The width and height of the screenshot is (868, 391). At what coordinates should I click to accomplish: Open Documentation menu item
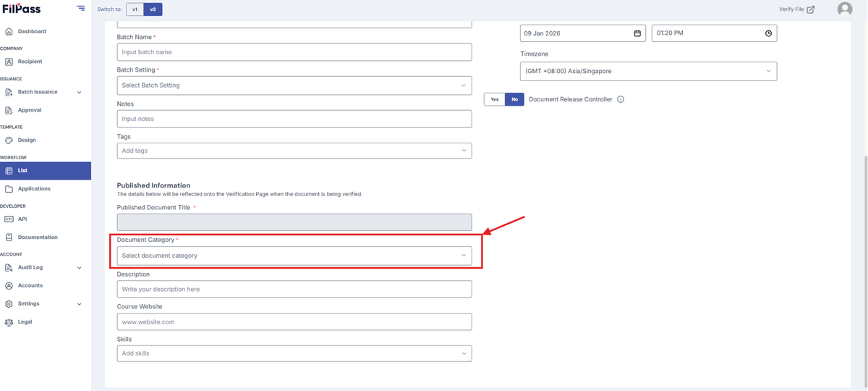coord(38,237)
